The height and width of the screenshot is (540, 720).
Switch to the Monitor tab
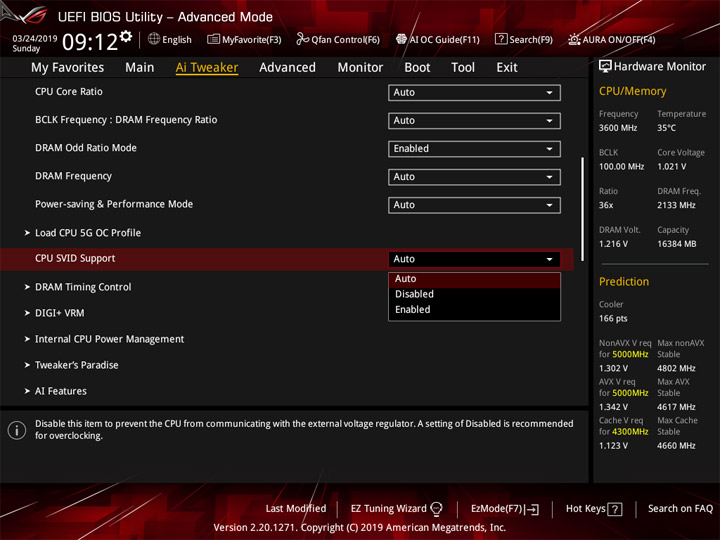coord(360,68)
